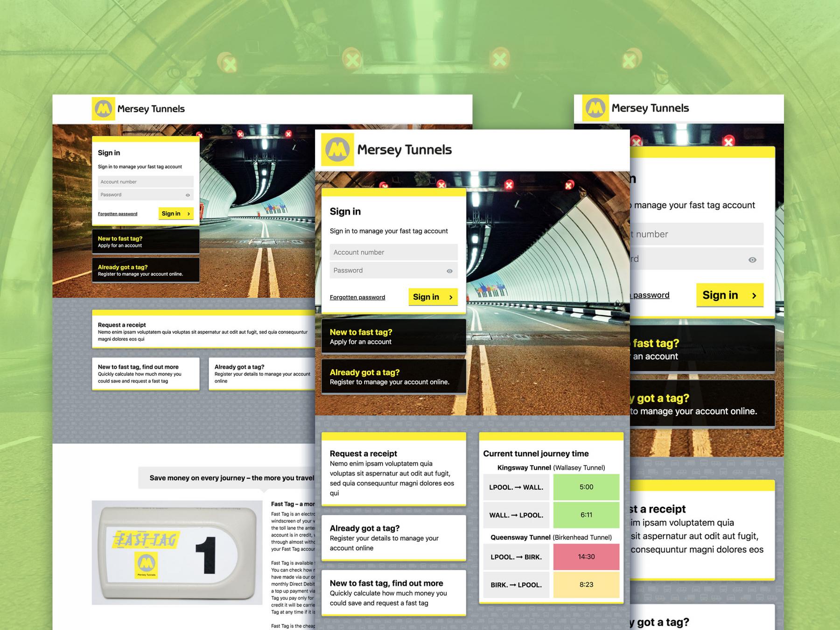Click Sign in heading in center mockup
The width and height of the screenshot is (840, 630).
[x=345, y=211]
